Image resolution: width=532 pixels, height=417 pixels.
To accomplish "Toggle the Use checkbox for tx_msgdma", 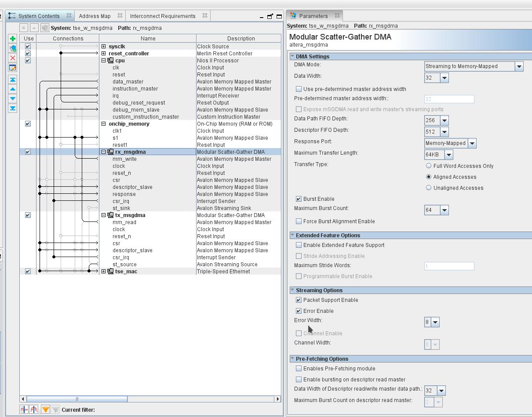I will pos(28,215).
